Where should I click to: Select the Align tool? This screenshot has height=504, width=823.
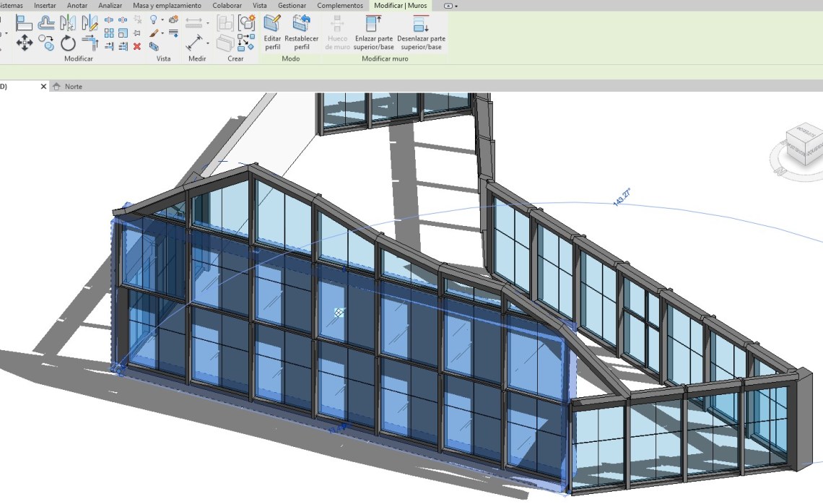[x=24, y=22]
